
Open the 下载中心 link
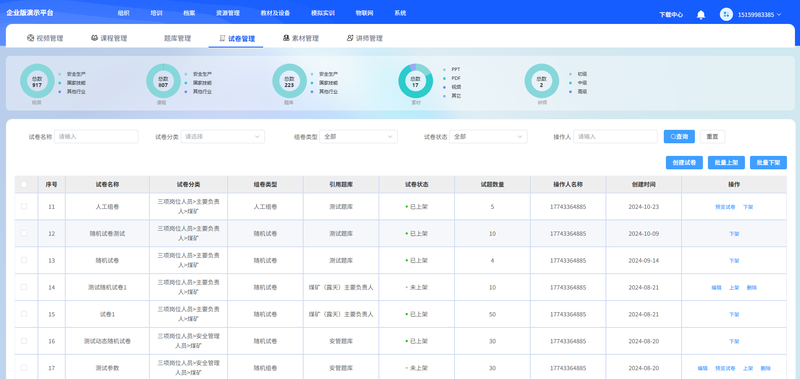point(671,15)
